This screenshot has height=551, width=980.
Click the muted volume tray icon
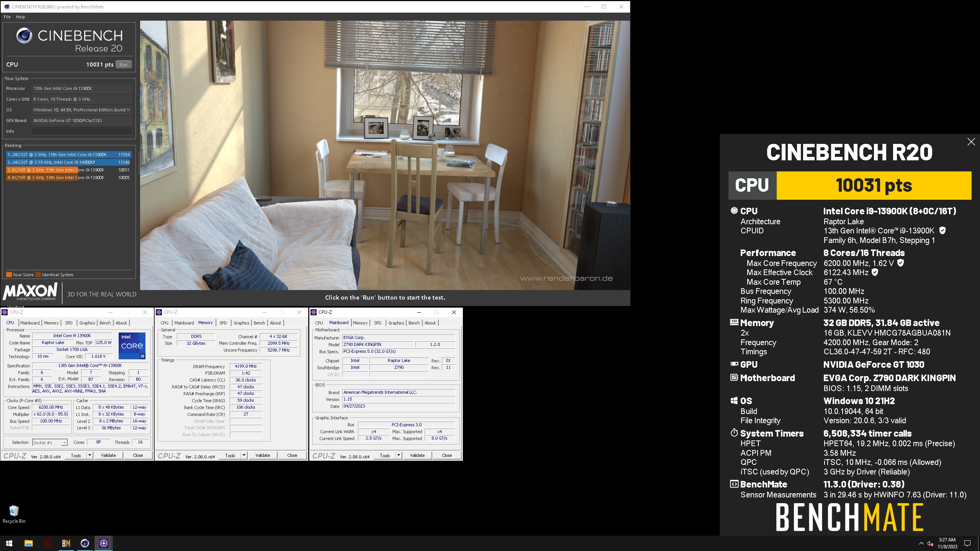pos(931,543)
